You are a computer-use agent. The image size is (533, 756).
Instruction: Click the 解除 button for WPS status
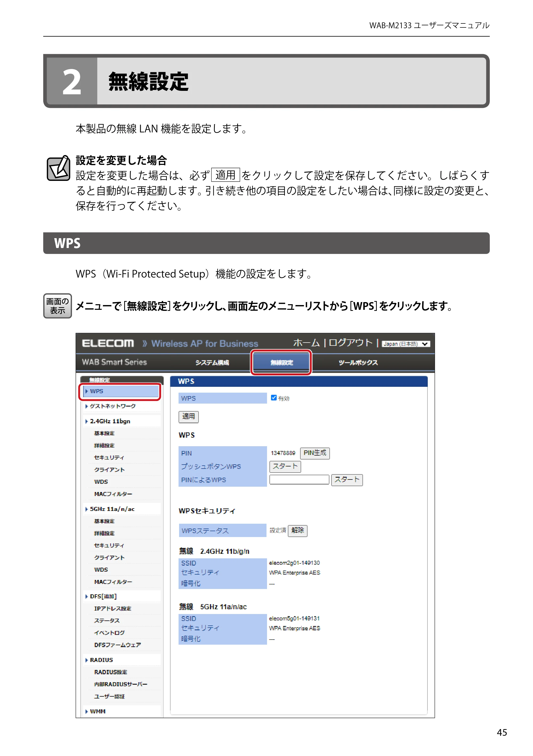point(297,530)
